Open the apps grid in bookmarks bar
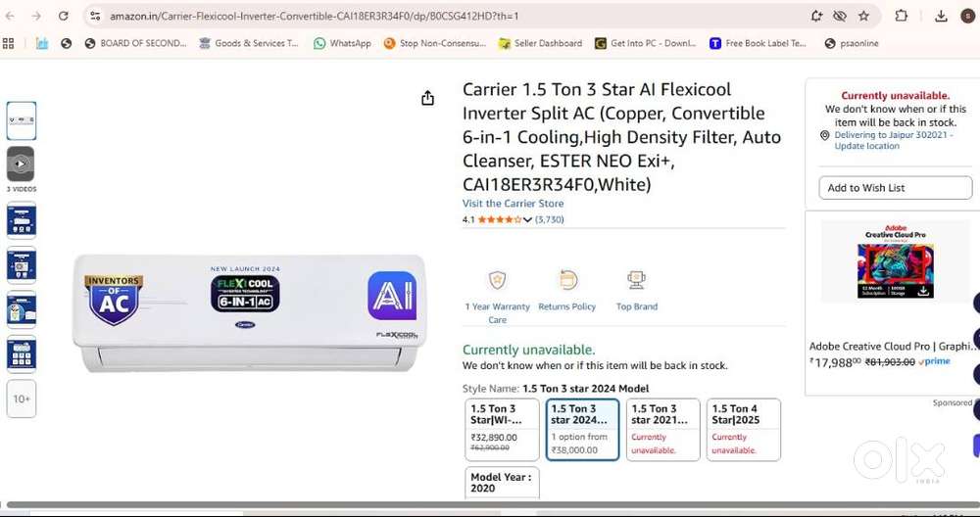The width and height of the screenshot is (980, 517). click(9, 43)
